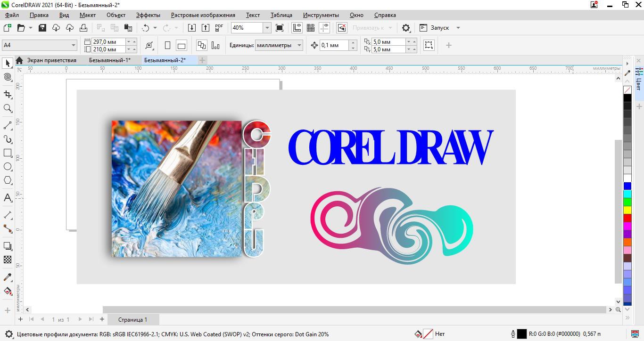Click the paintbrush photo on canvas
Screen dimensions: 644x341
point(176,188)
